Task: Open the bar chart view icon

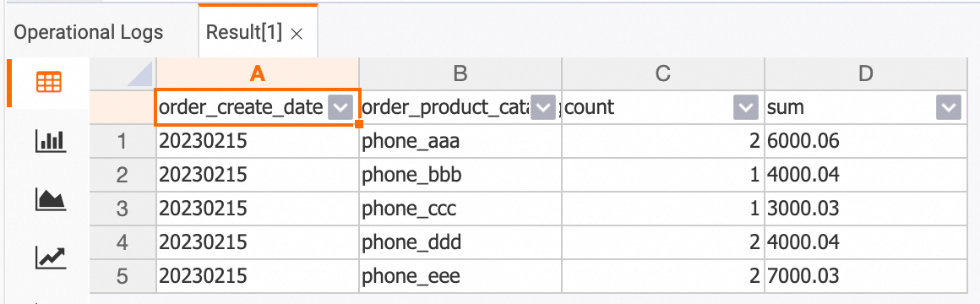Action: pyautogui.click(x=50, y=143)
